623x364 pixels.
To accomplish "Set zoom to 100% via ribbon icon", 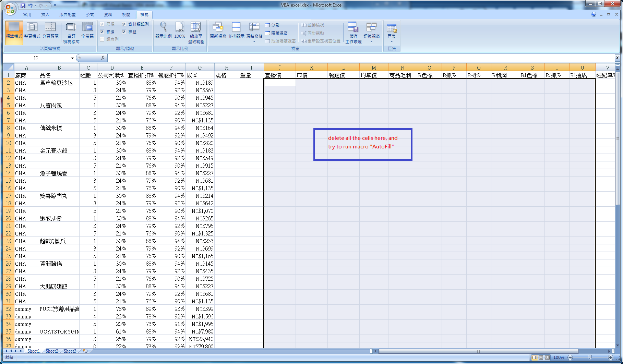I will [180, 30].
